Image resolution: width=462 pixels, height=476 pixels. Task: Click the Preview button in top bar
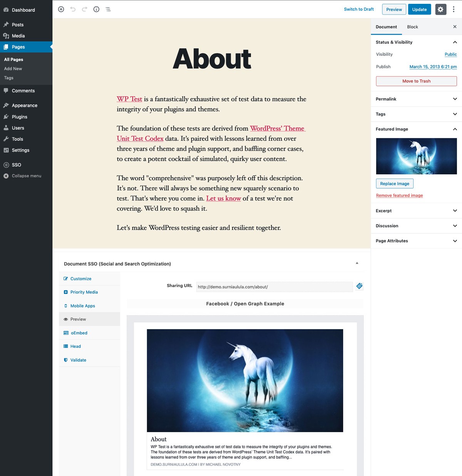tap(394, 9)
